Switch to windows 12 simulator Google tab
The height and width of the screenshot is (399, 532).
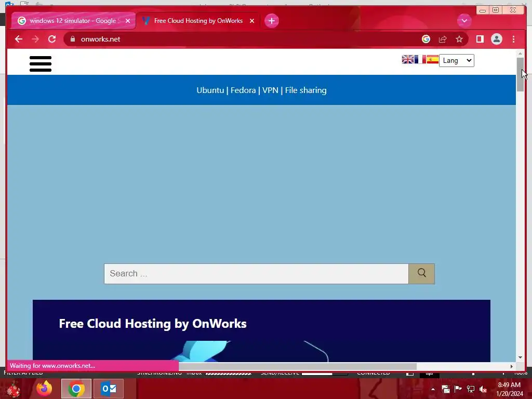(73, 21)
